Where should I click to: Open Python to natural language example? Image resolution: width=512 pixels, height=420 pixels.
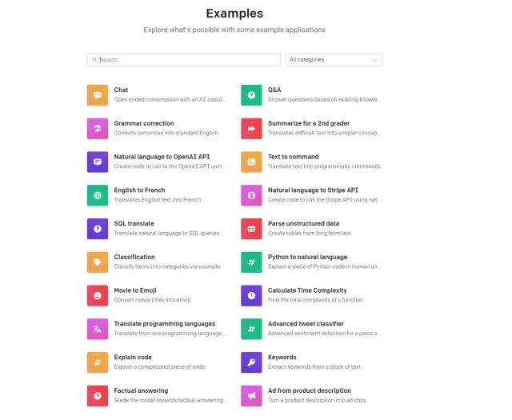307,257
